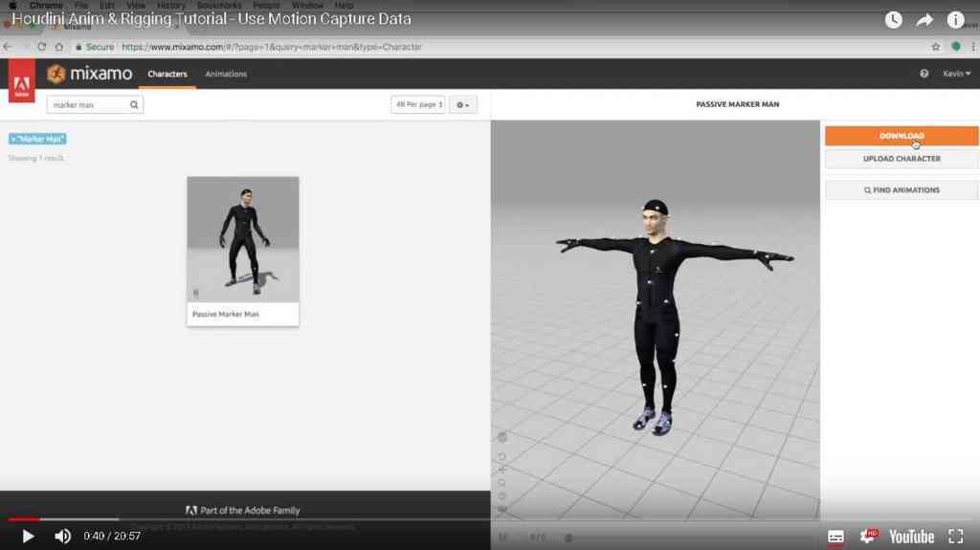
Task: Click the browser home icon
Action: [58, 47]
